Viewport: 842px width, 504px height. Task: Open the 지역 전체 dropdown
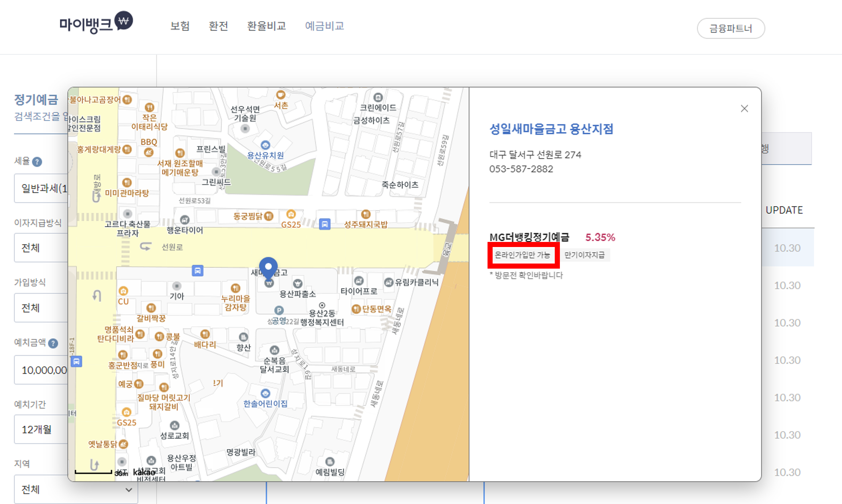click(x=76, y=489)
